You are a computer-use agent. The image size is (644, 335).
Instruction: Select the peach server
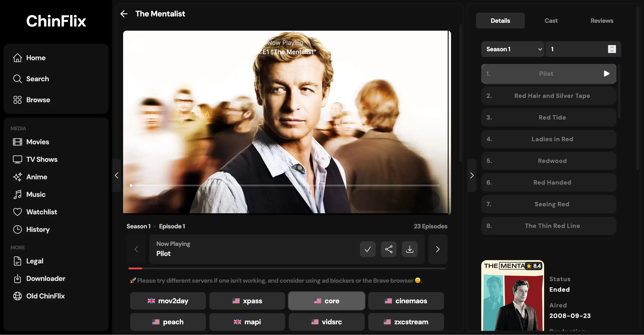[168, 322]
